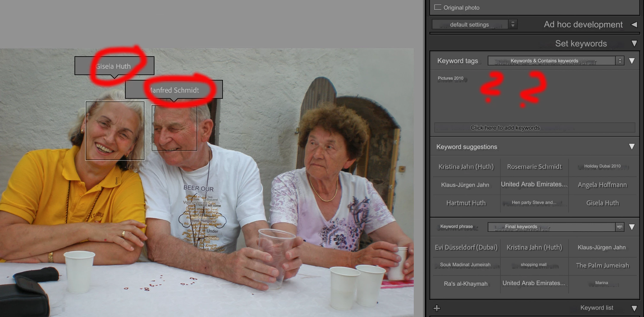The height and width of the screenshot is (317, 644).
Task: Add suggestion Angela Hoffmann
Action: click(x=602, y=185)
